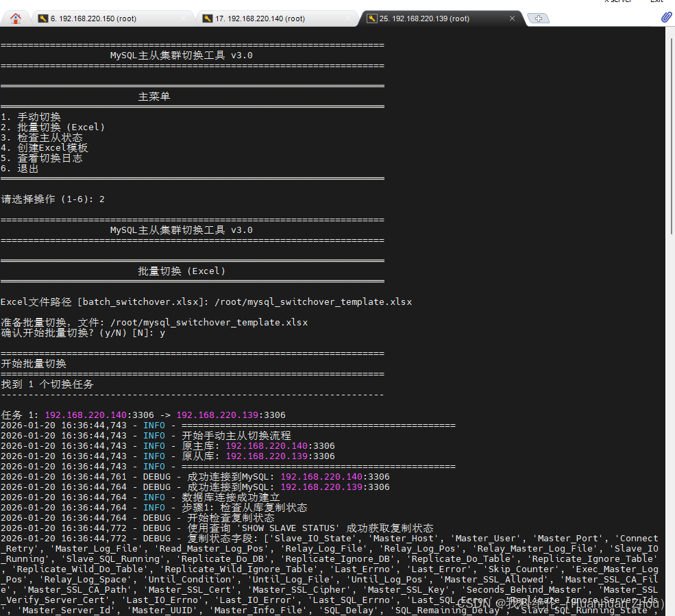This screenshot has width=675, height=616.
Task: Close the 192.168.220.139 session tab
Action: click(x=513, y=19)
